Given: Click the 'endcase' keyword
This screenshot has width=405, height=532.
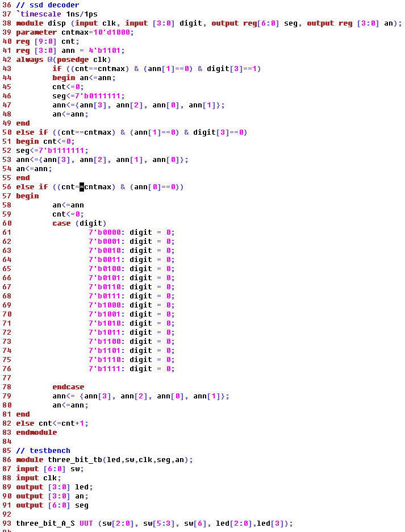Looking at the screenshot, I should [68, 387].
